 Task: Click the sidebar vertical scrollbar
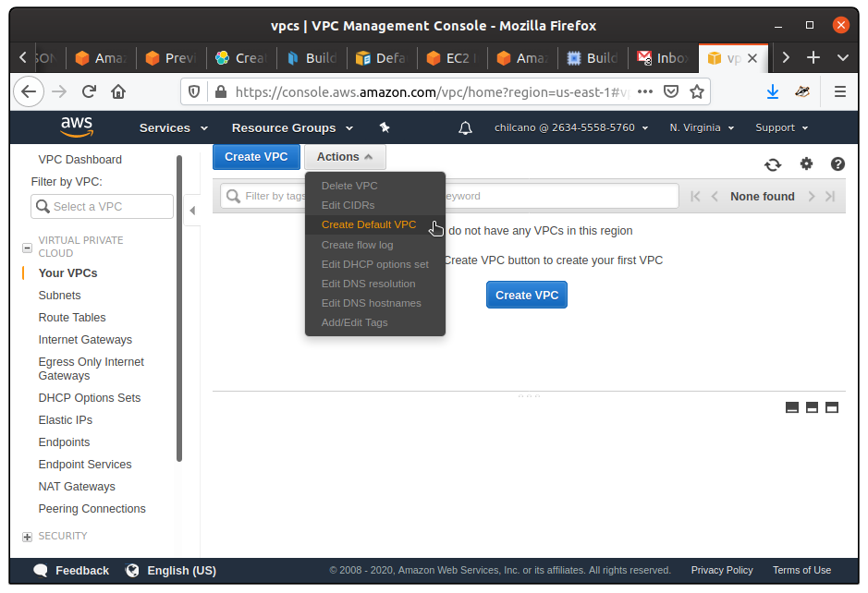click(178, 309)
